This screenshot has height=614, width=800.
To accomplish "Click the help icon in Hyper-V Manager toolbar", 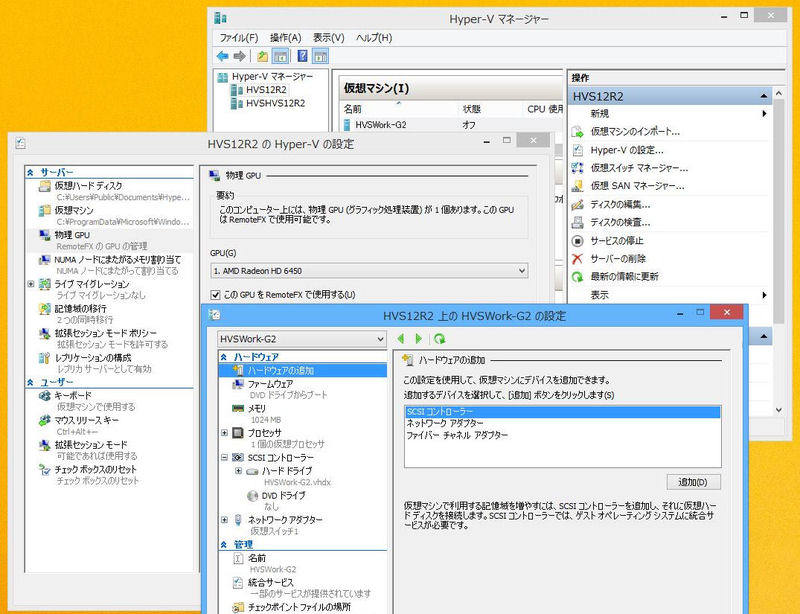I will [x=302, y=56].
